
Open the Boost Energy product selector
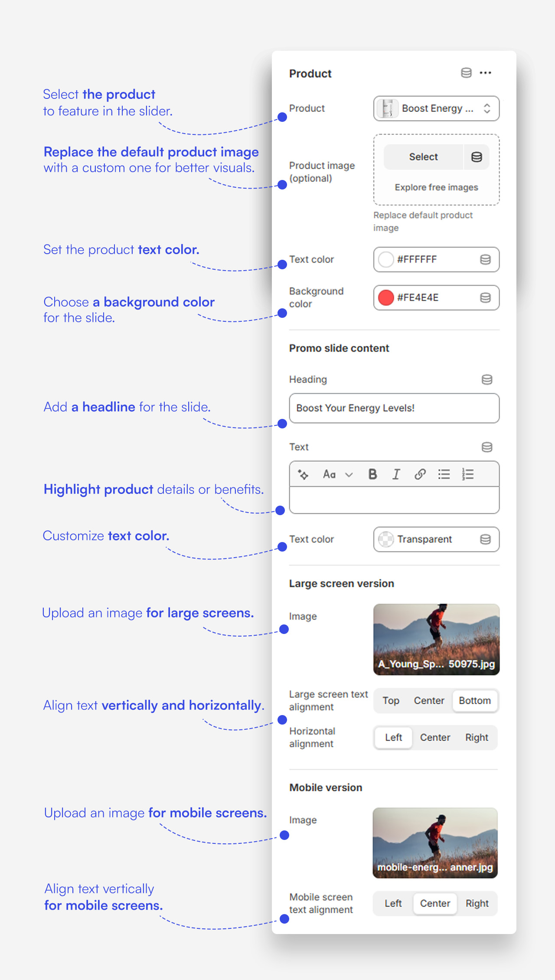[x=436, y=108]
